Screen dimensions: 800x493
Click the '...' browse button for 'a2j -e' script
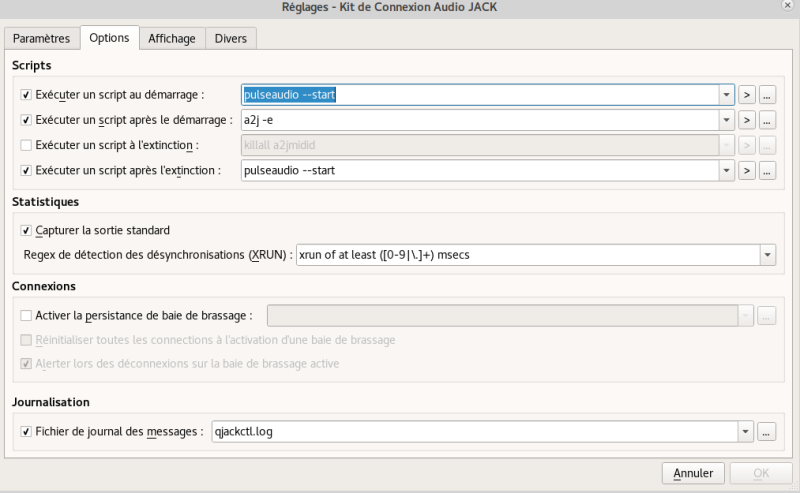pyautogui.click(x=768, y=120)
